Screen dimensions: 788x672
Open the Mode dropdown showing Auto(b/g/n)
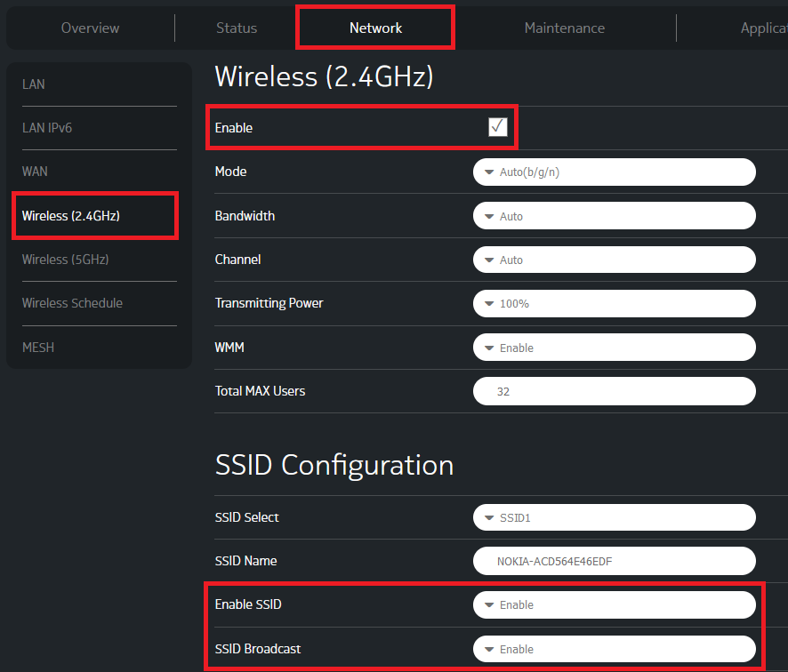614,172
